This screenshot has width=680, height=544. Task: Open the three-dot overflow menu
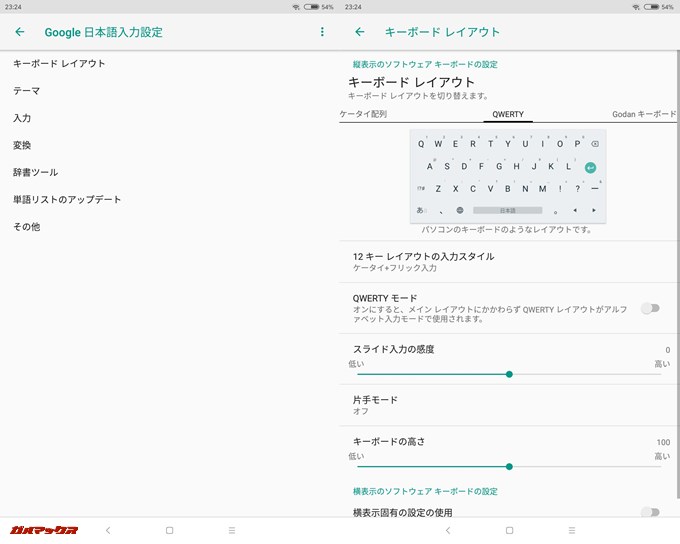[x=322, y=32]
